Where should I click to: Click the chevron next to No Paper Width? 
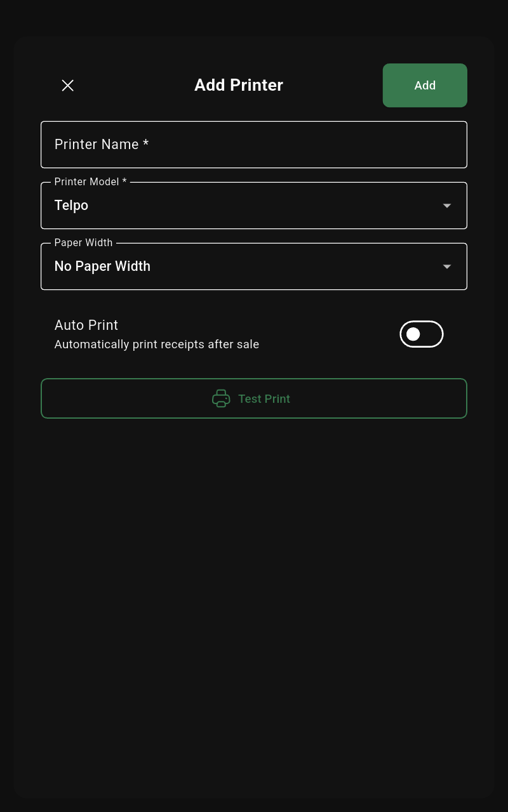447,266
